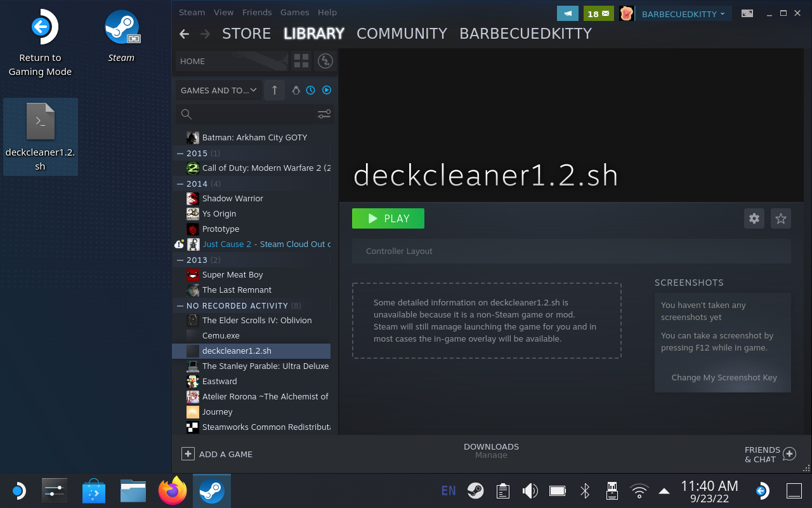Go to library HOME
812x508 pixels.
[x=232, y=61]
